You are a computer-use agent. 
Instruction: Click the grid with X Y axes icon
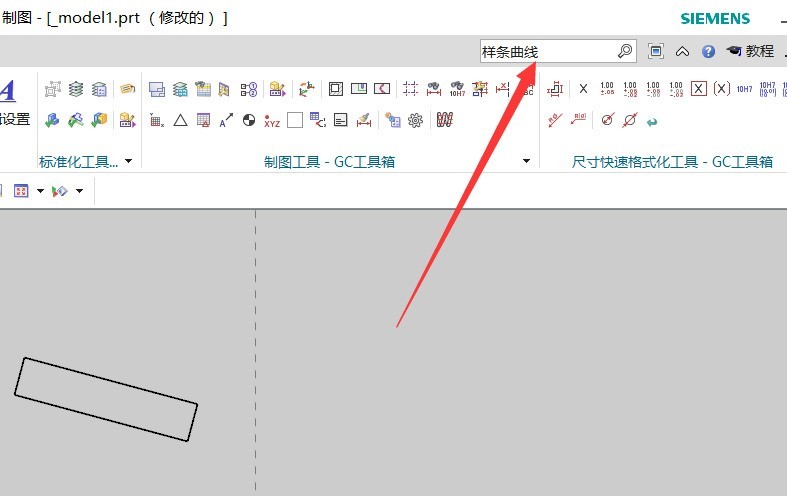click(157, 120)
